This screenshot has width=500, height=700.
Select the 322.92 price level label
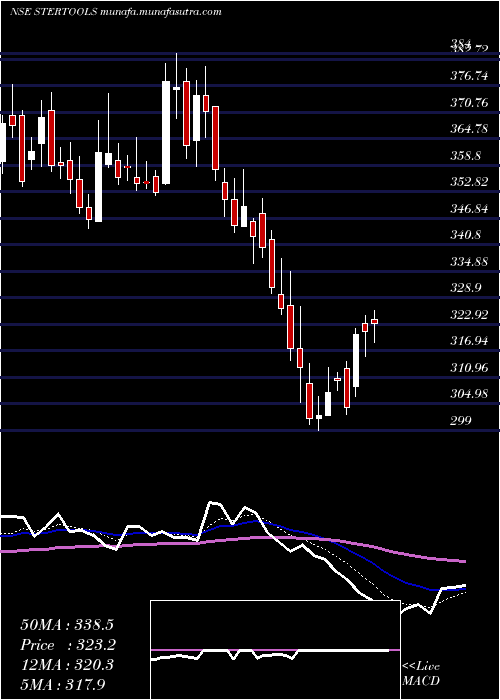click(469, 315)
